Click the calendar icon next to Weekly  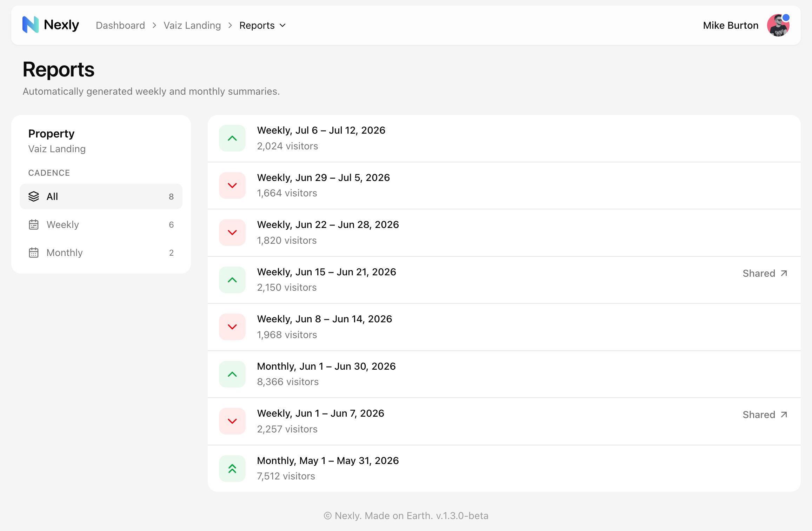34,224
